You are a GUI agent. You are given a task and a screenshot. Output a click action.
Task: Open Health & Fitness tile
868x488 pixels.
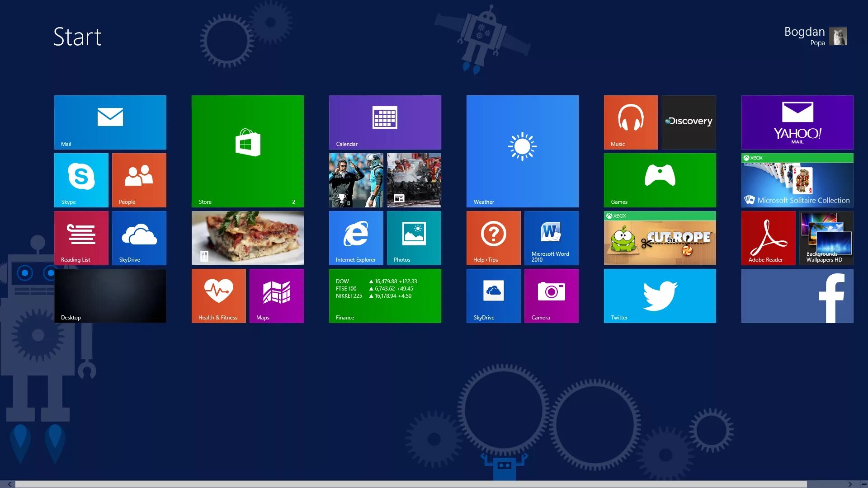[x=218, y=296]
